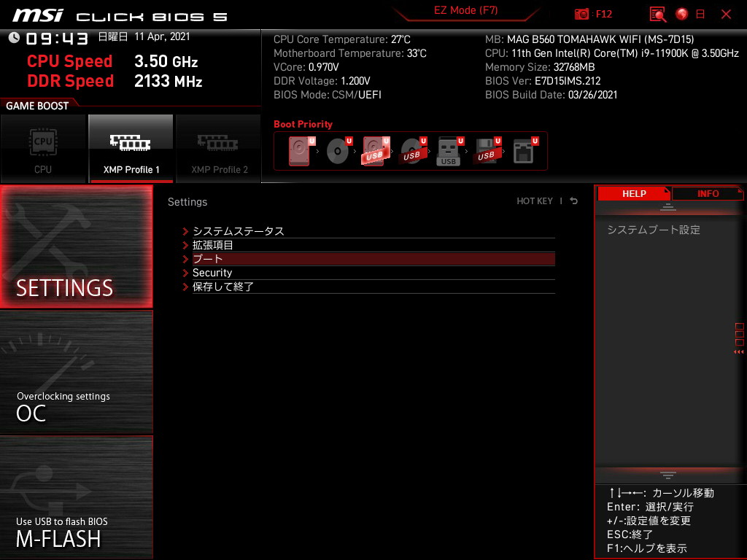The image size is (747, 560).
Task: Switch to the HELP tab
Action: [x=634, y=193]
